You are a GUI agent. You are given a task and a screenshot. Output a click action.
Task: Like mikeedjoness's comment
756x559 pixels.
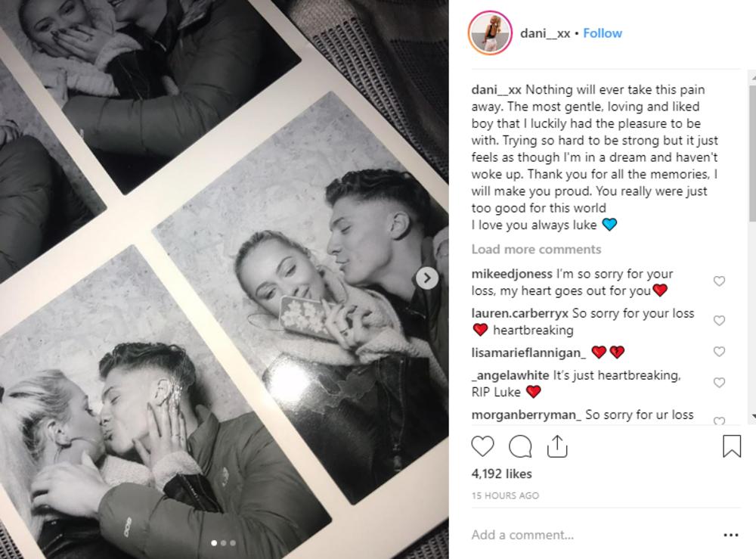719,281
